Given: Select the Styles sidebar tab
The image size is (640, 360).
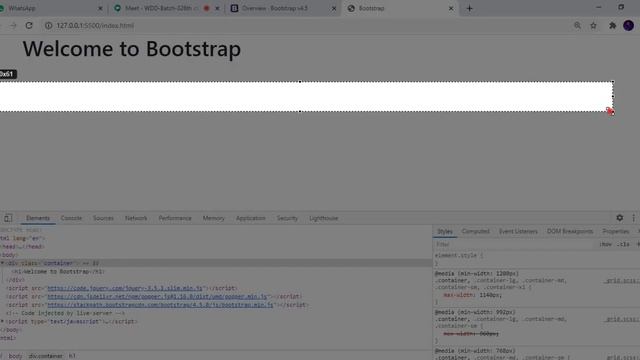Looking at the screenshot, I should 445,231.
